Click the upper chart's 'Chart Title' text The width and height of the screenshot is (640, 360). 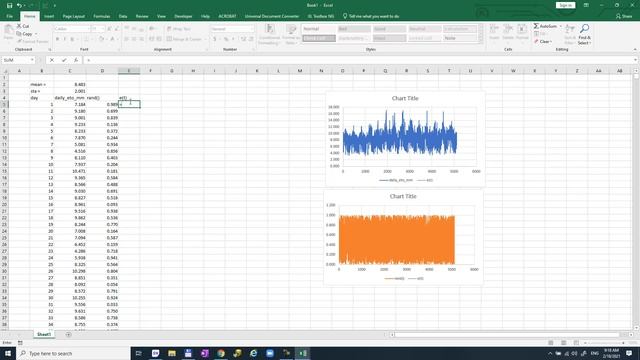coord(405,98)
